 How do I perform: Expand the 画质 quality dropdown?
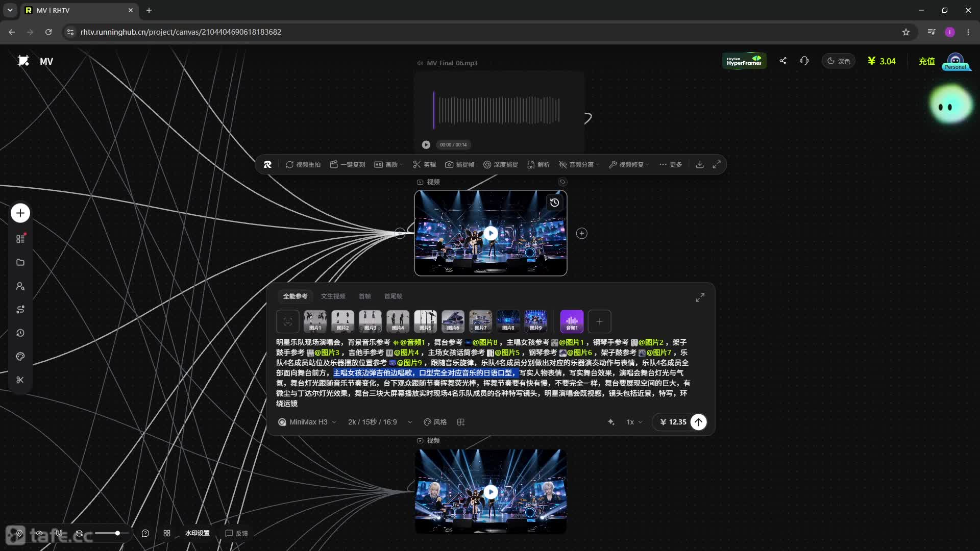coord(388,164)
